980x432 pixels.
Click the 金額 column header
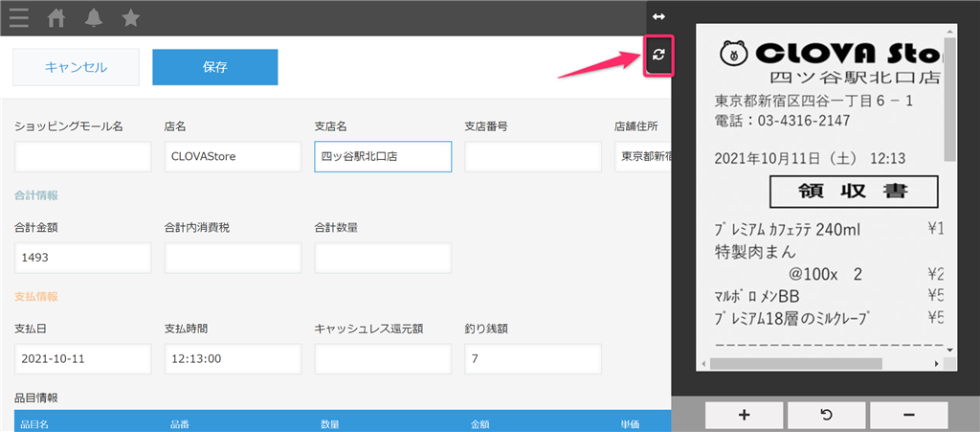[x=480, y=424]
